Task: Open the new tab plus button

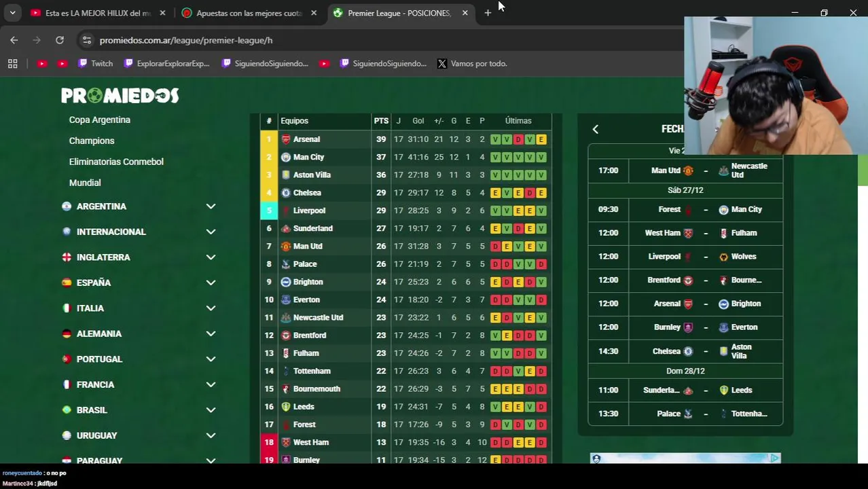Action: 488,13
